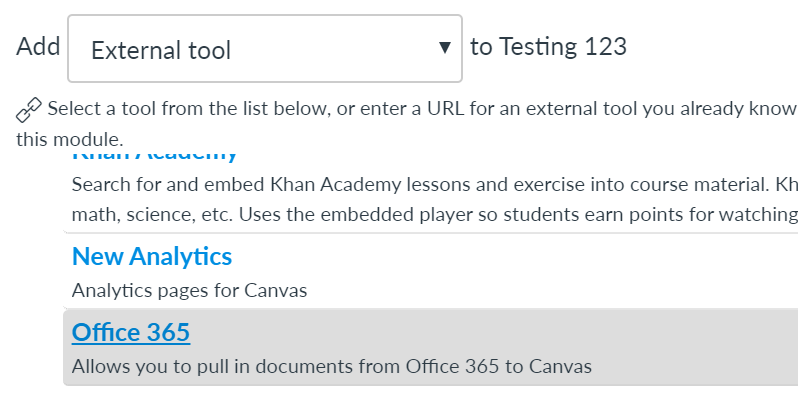
Task: Click the Khan Academy list row
Action: 431,191
